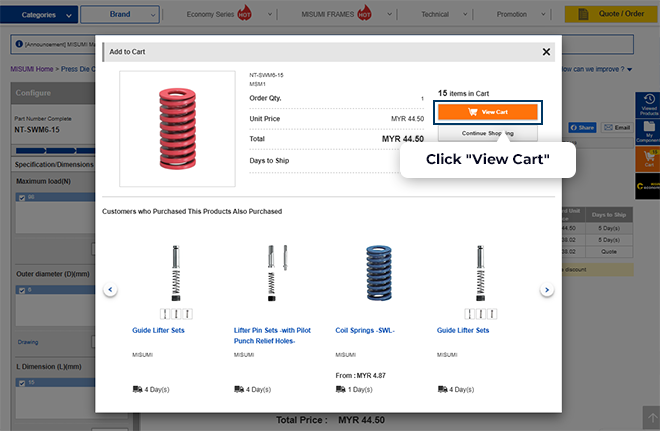
Task: Open the Viewed Products history icon
Action: pos(648,105)
